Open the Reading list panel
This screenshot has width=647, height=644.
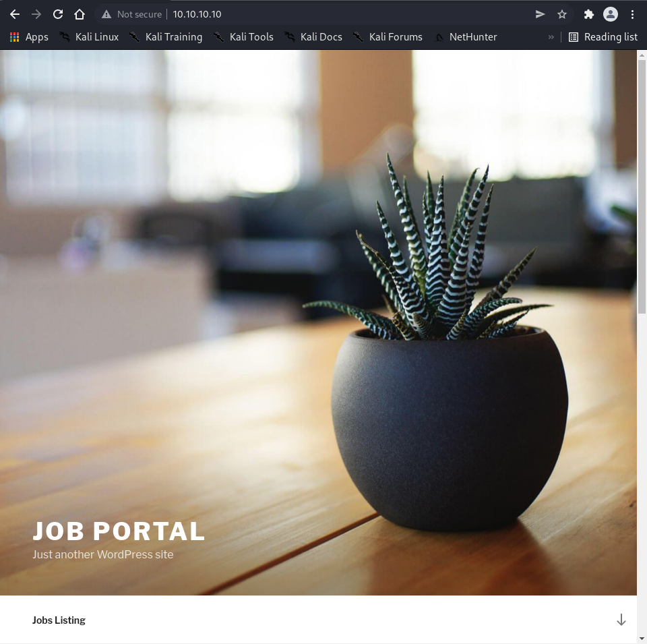(603, 37)
